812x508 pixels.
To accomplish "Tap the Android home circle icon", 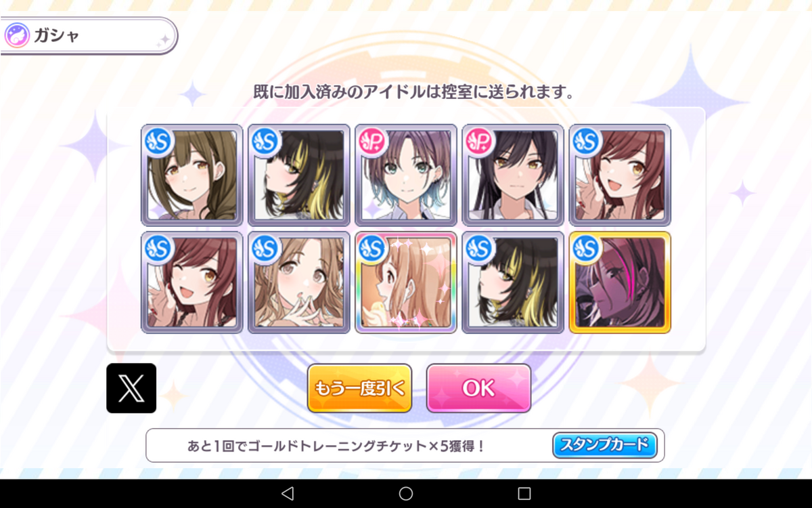I will pyautogui.click(x=406, y=493).
